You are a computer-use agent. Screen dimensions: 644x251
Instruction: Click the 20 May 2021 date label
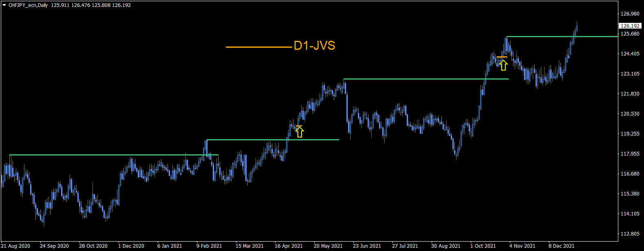click(x=328, y=246)
